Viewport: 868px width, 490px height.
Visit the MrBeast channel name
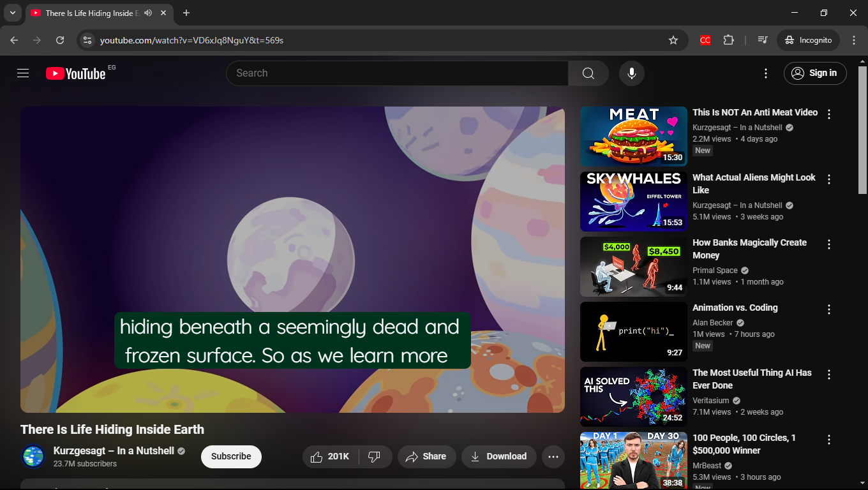click(708, 466)
